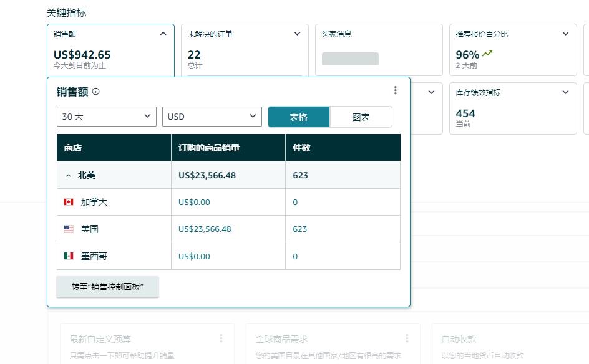This screenshot has width=589, height=364.
Task: Open the three-dot menu in 销售额 panel
Action: pos(395,90)
